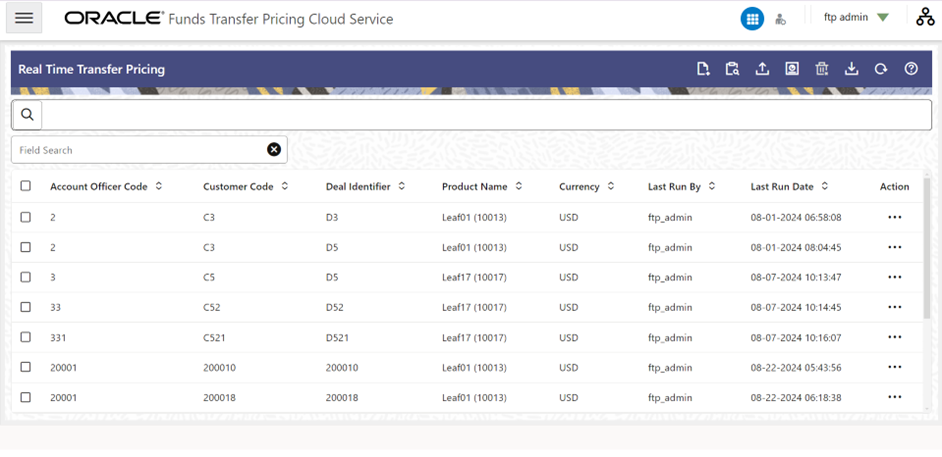Refresh the transfer pricing list
This screenshot has width=942, height=457.
click(881, 69)
